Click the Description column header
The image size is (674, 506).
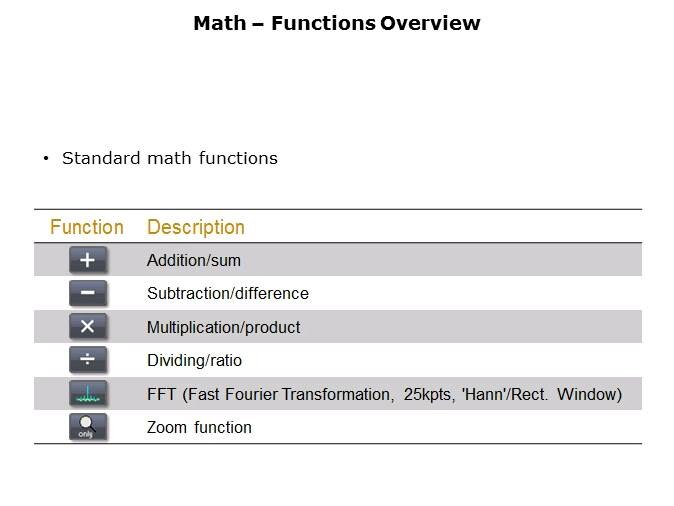pyautogui.click(x=196, y=227)
